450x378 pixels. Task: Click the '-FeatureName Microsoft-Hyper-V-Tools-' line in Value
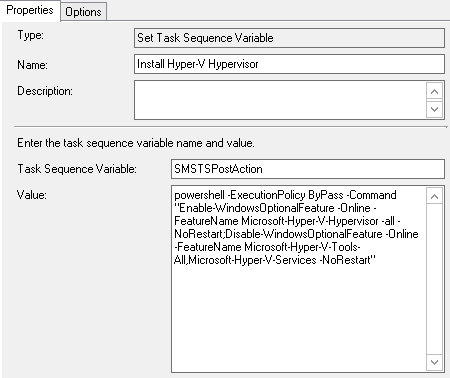[x=267, y=247]
